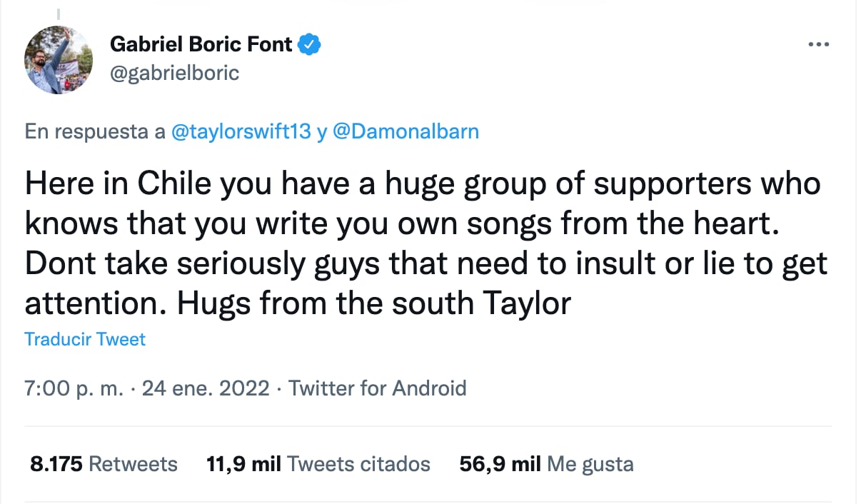Viewport: 861px width, 504px height.
Task: Click the Gabriel Boric Font display name
Action: tap(201, 44)
